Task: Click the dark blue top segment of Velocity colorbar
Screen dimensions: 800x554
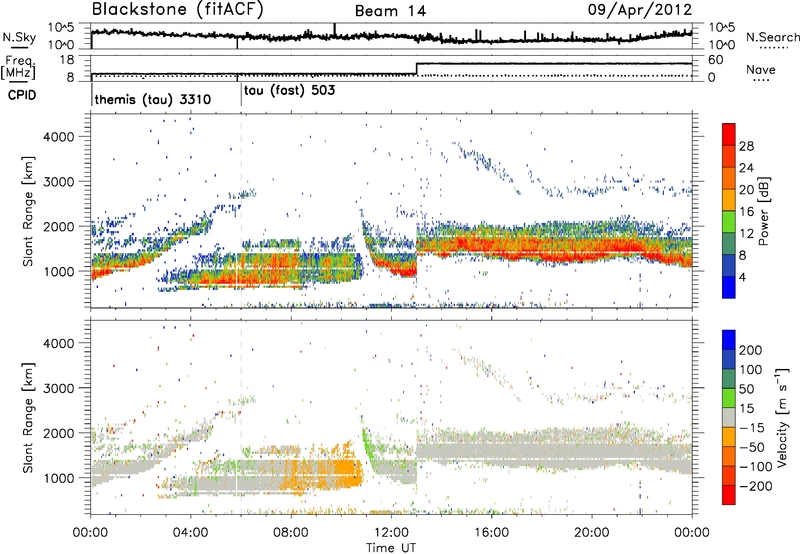Action: coord(728,341)
